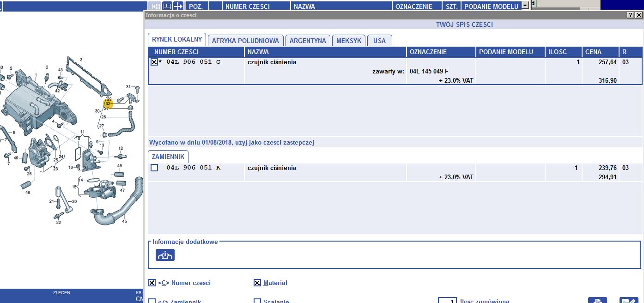Switch to the AFRYKA POLUDNIOWA tab
The image size is (644, 303).
(245, 41)
